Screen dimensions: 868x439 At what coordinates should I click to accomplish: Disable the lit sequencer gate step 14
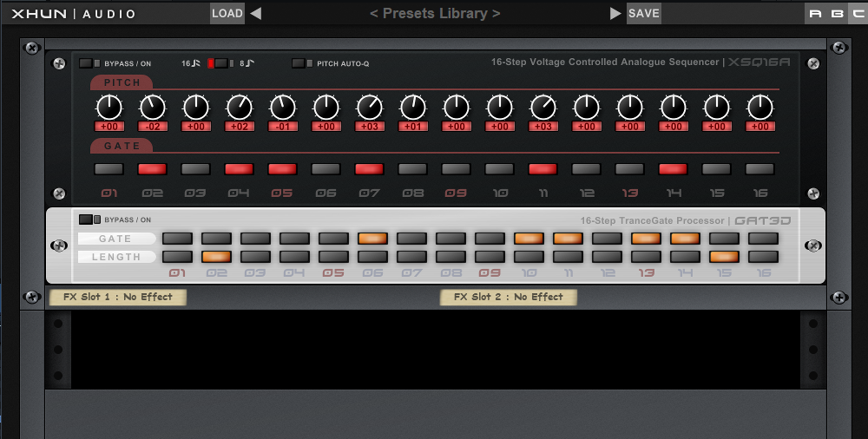pyautogui.click(x=673, y=169)
